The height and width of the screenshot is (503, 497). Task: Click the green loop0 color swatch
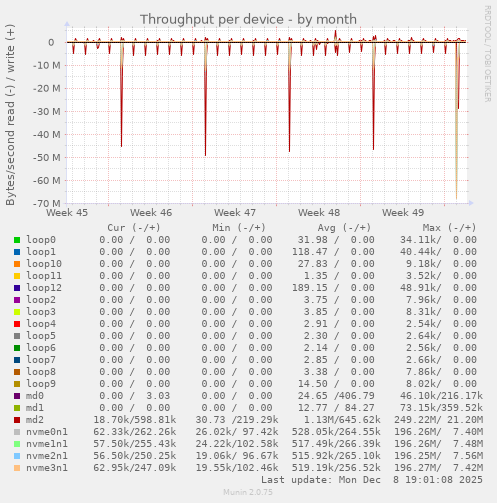(x=17, y=240)
